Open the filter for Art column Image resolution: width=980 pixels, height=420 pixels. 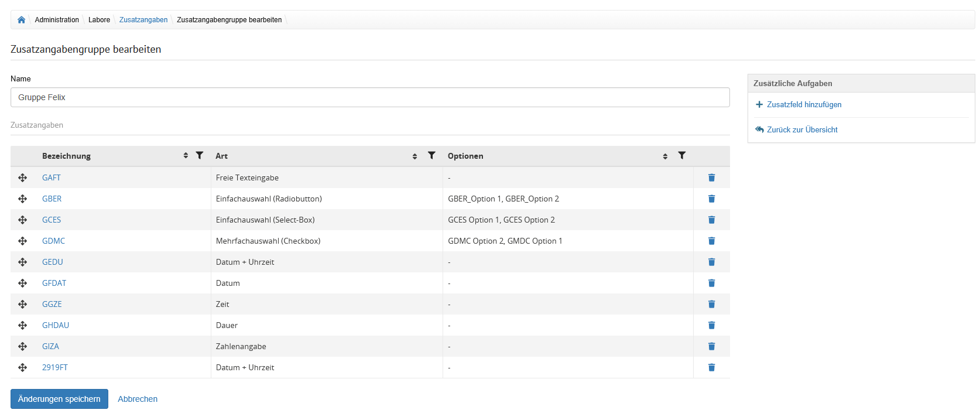point(431,155)
